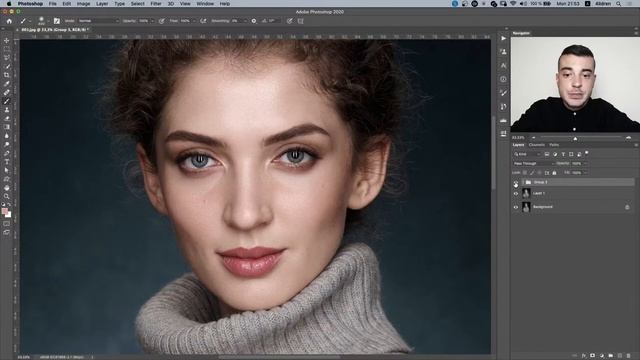Toggle pressure for size button
The image size is (640, 360).
click(x=289, y=21)
